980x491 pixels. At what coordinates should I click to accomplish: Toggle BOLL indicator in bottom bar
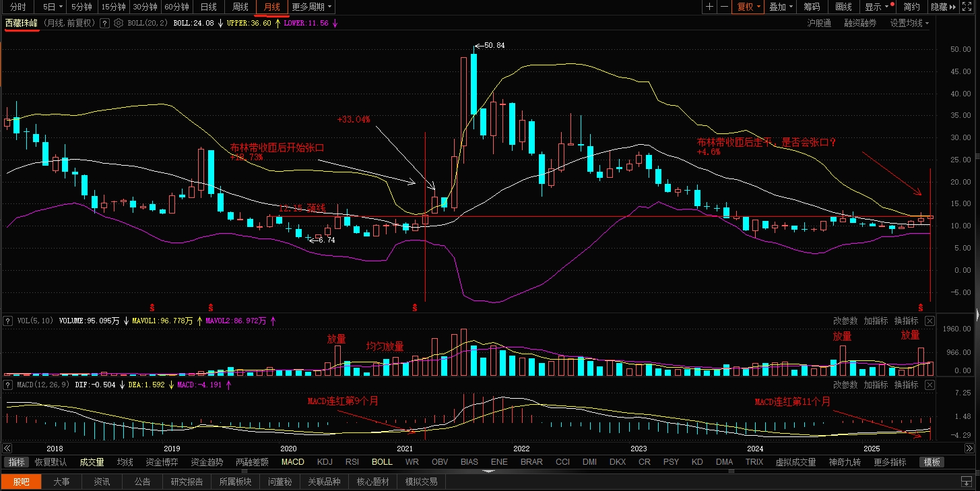(382, 462)
